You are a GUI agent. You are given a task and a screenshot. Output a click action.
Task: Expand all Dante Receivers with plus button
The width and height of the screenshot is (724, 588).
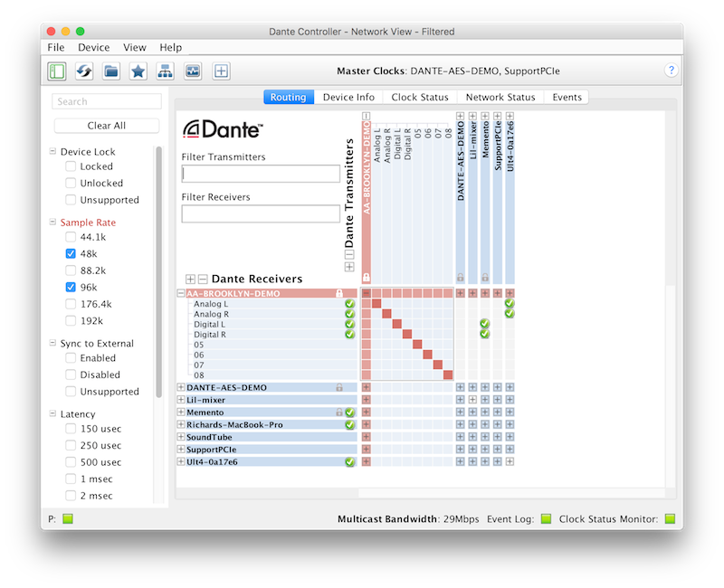click(190, 279)
